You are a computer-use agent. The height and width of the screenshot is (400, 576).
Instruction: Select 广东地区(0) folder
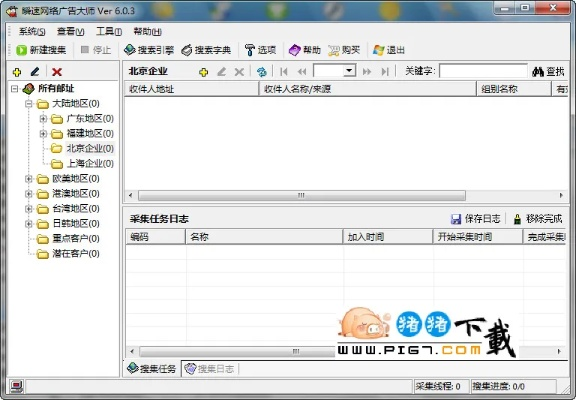(x=90, y=119)
